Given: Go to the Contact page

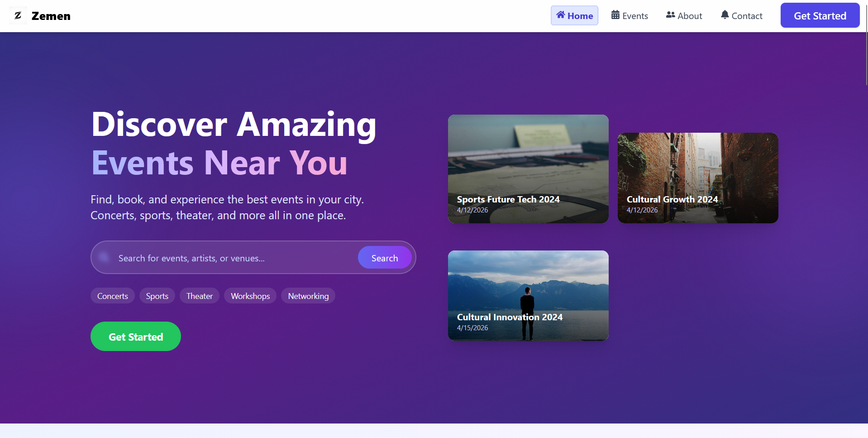Looking at the screenshot, I should point(741,16).
